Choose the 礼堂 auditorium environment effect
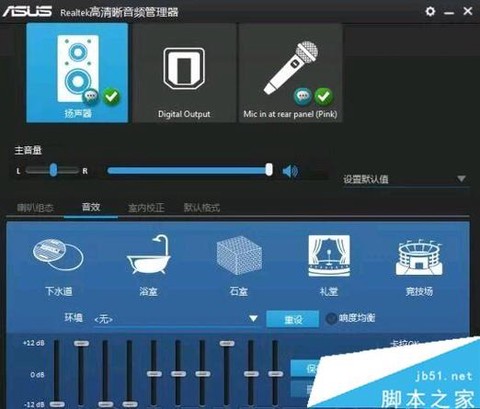This screenshot has width=480, height=409. click(329, 266)
